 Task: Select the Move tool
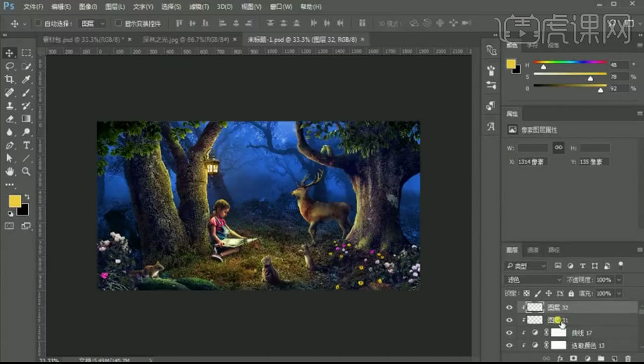pos(9,53)
